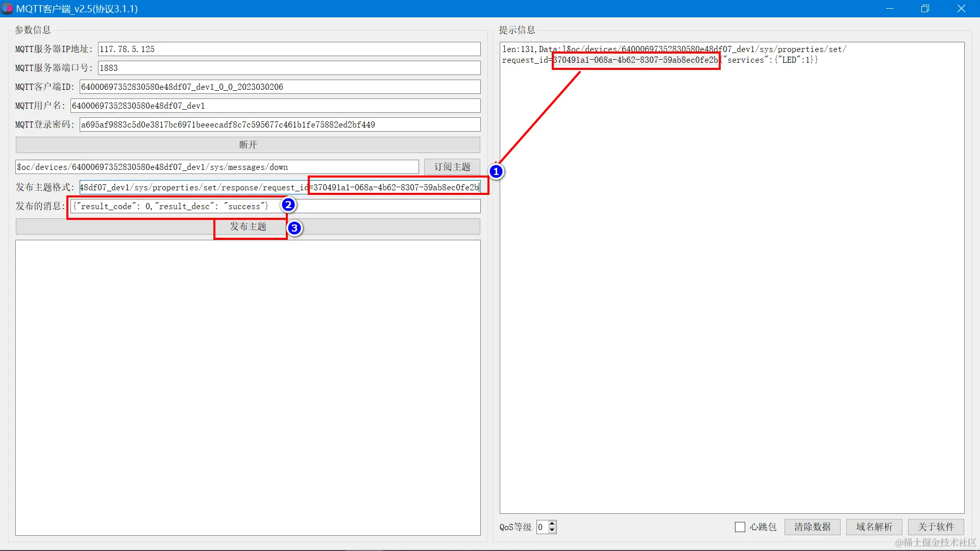Click the 清除数据 clear data button
This screenshot has width=980, height=551.
point(813,527)
